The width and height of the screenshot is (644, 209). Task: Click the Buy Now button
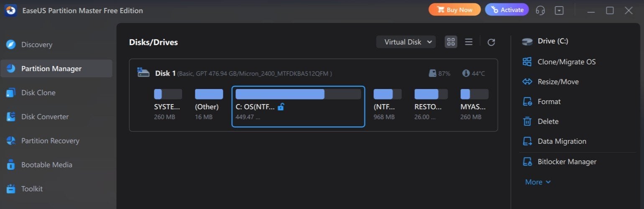tap(455, 10)
